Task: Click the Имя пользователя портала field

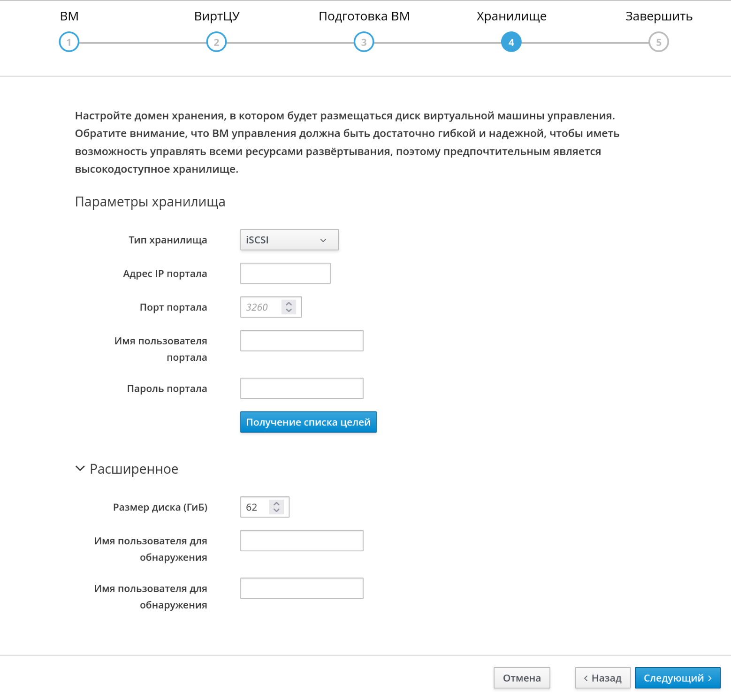Action: 302,341
